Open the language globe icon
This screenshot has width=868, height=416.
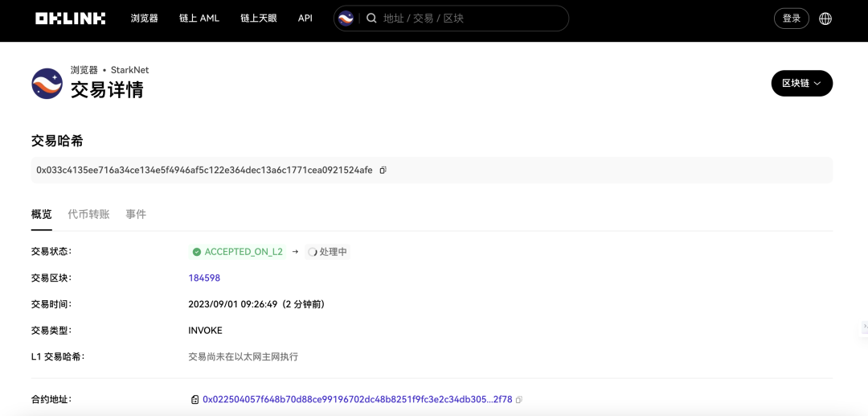click(825, 19)
